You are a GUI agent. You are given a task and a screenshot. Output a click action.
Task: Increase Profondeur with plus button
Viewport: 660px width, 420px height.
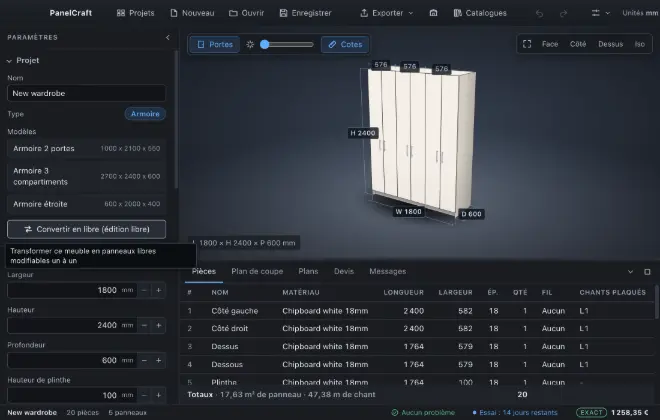pyautogui.click(x=158, y=360)
